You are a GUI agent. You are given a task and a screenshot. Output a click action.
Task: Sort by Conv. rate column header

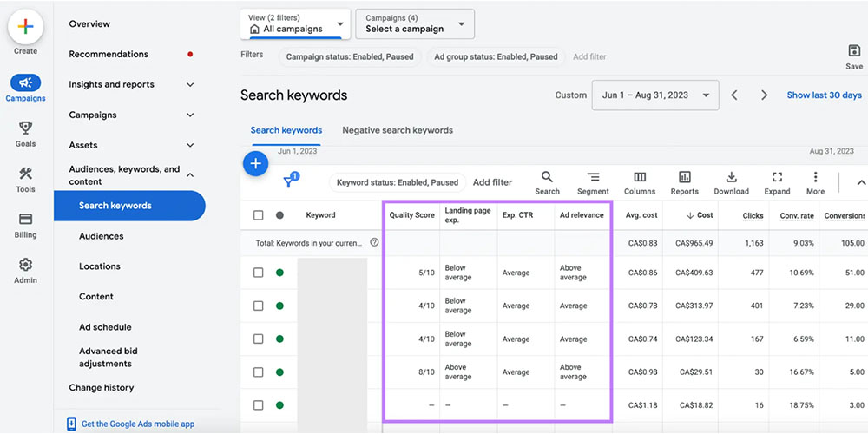797,216
